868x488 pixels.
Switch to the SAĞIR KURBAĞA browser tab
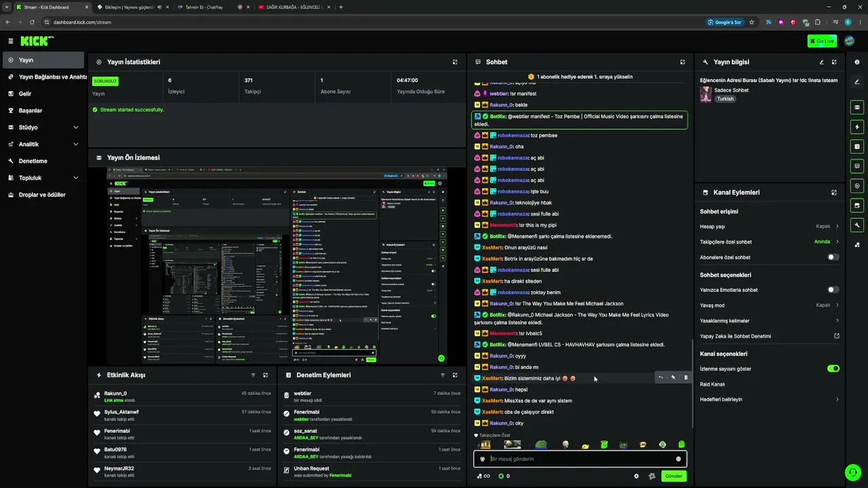(x=293, y=7)
